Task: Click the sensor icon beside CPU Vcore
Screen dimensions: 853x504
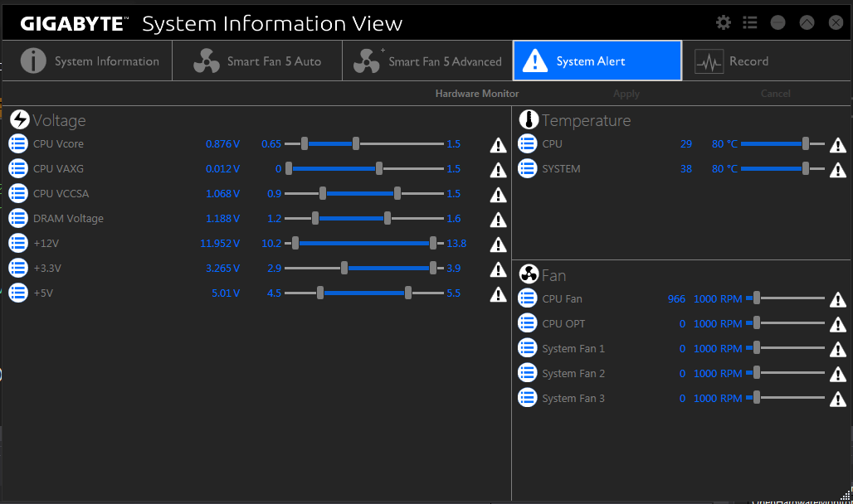Action: 18,143
